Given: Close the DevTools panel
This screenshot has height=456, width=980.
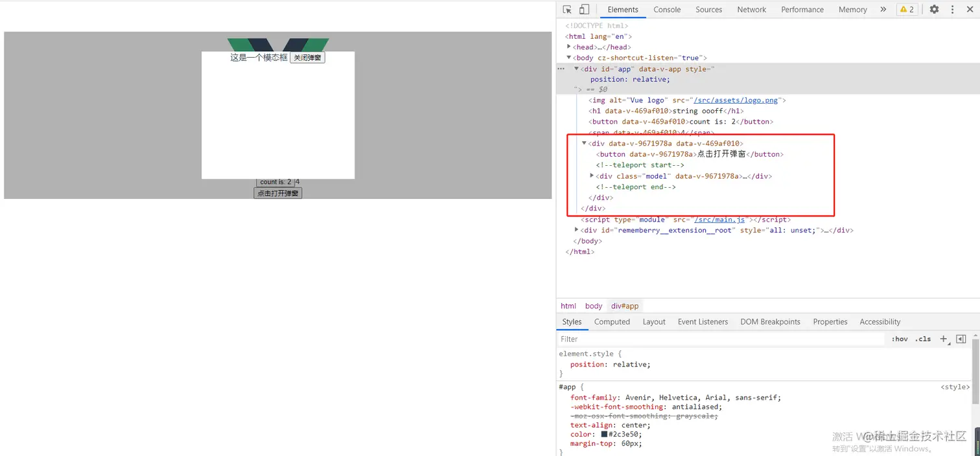Looking at the screenshot, I should click(x=970, y=9).
